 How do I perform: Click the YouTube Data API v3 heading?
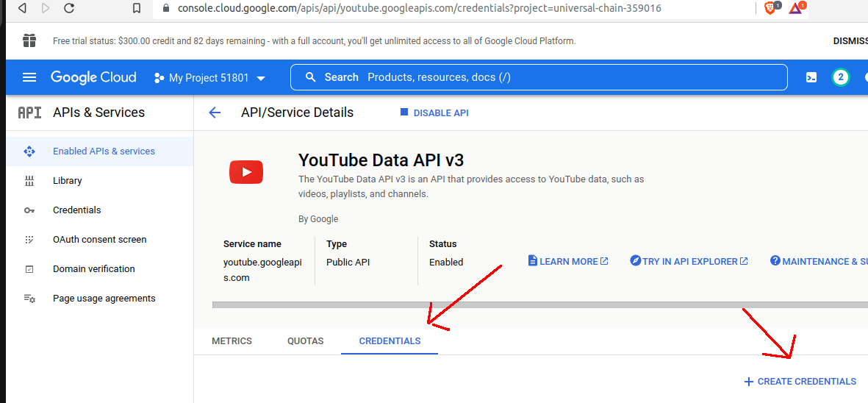(381, 160)
